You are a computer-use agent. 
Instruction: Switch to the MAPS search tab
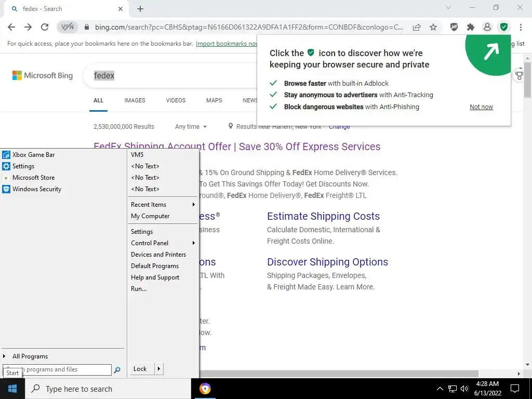click(x=214, y=100)
